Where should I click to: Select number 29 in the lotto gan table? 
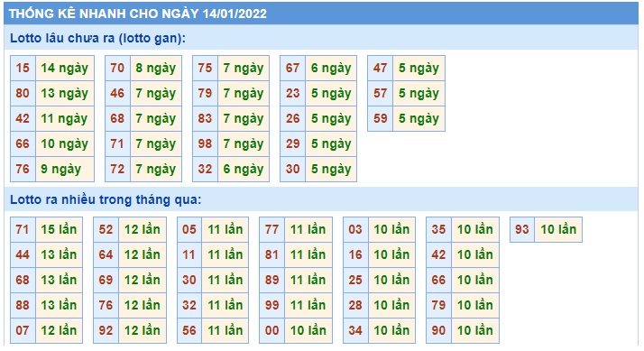click(292, 143)
